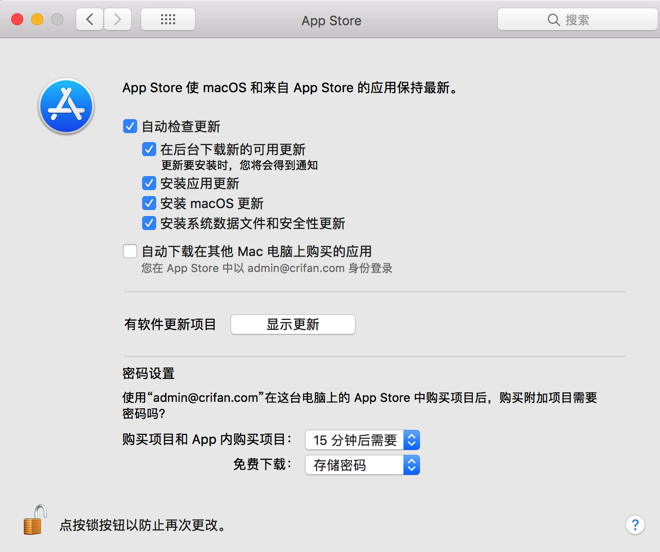Minimize the window with the yellow button

pyautogui.click(x=37, y=19)
